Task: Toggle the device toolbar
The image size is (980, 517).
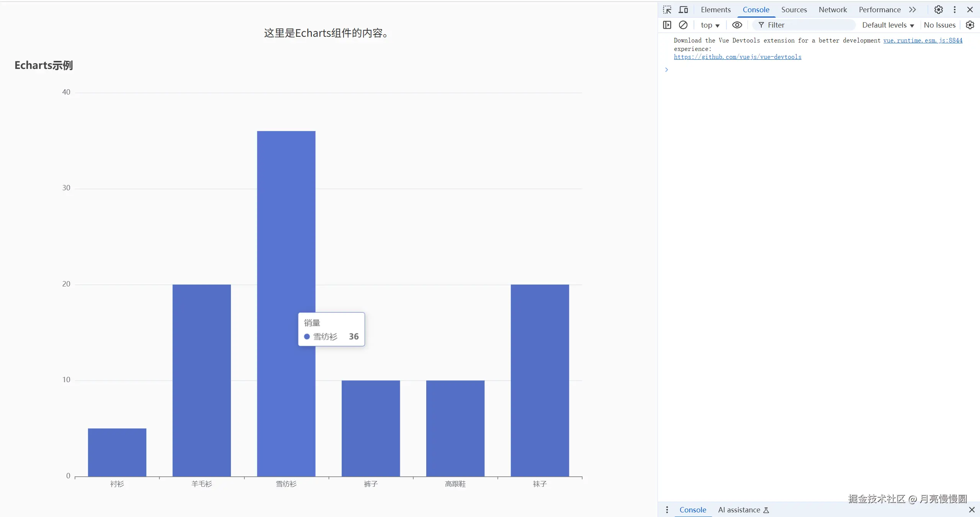Action: 683,10
